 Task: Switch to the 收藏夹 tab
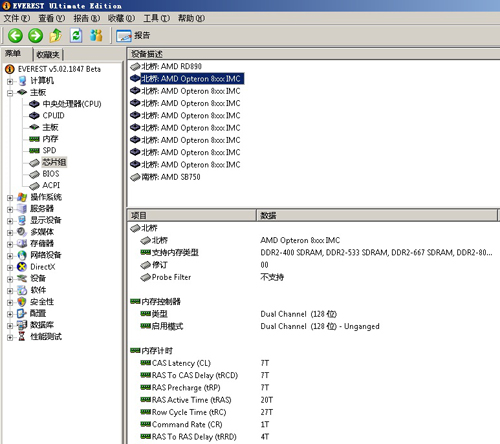click(x=48, y=54)
